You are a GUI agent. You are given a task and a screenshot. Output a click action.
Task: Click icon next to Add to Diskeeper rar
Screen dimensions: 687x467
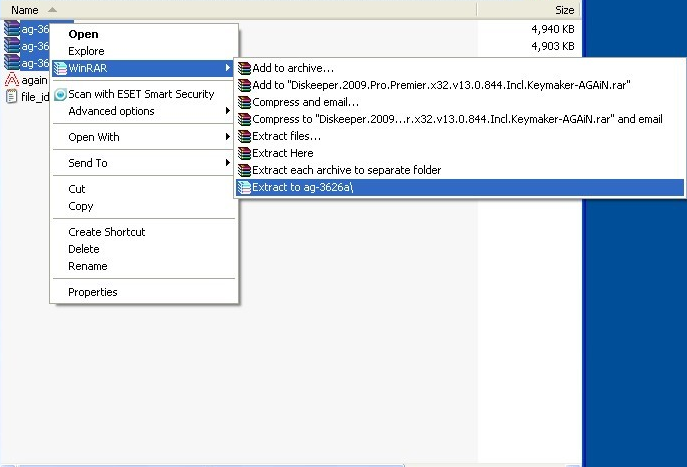tap(244, 85)
